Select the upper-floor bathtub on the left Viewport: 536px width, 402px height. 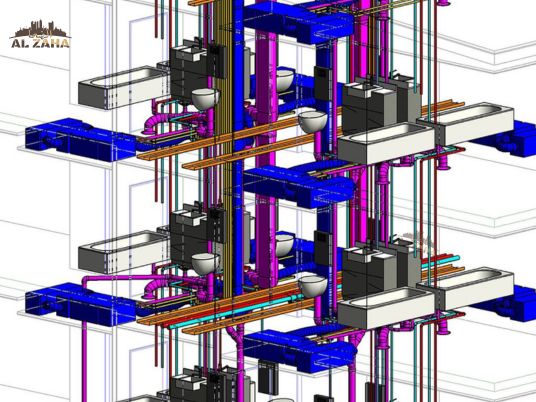pyautogui.click(x=123, y=88)
